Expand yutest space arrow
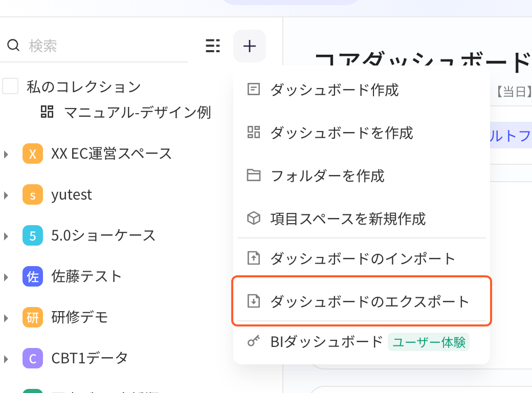Image resolution: width=532 pixels, height=393 pixels. pyautogui.click(x=6, y=195)
